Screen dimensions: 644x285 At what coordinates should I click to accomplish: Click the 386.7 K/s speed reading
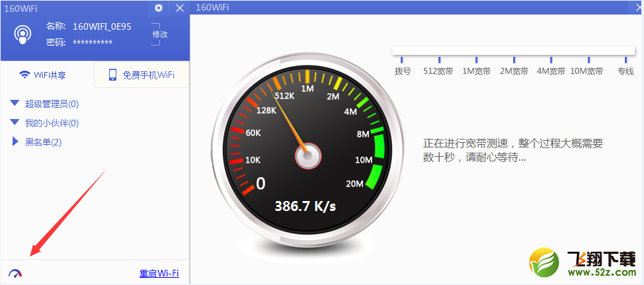pyautogui.click(x=305, y=206)
